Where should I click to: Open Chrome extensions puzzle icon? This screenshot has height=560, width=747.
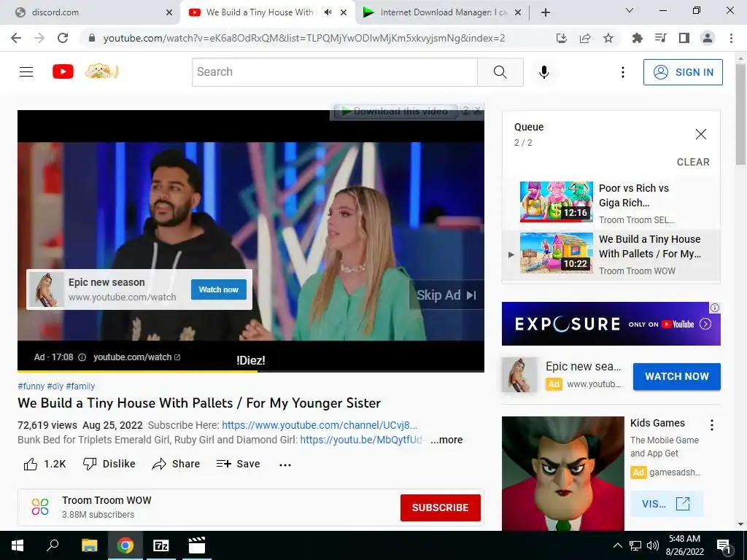pos(637,38)
